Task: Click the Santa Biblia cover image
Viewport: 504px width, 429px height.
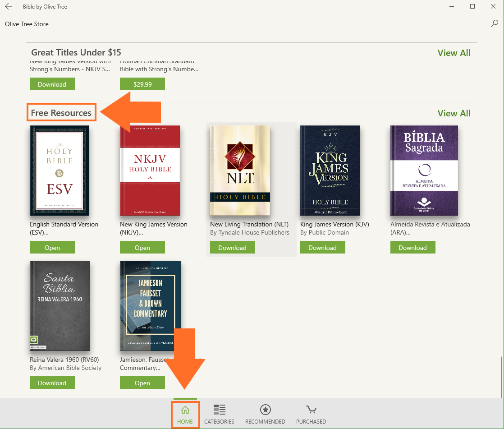Action: coord(60,306)
